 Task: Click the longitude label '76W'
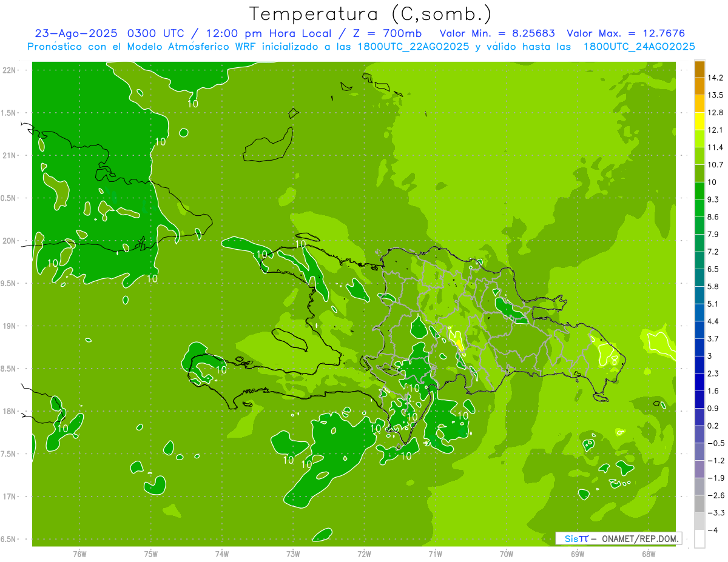tap(79, 554)
